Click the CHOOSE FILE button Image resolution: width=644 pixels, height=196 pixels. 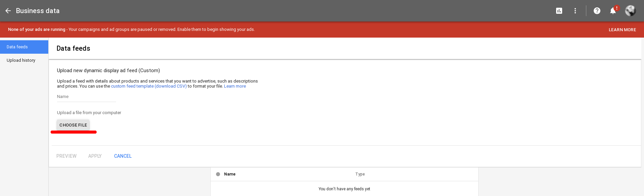pos(73,125)
